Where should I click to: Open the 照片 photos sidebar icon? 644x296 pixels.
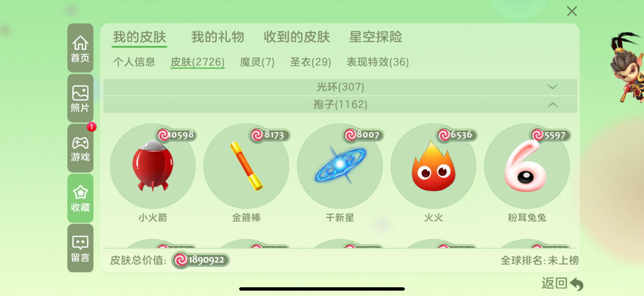tap(80, 98)
